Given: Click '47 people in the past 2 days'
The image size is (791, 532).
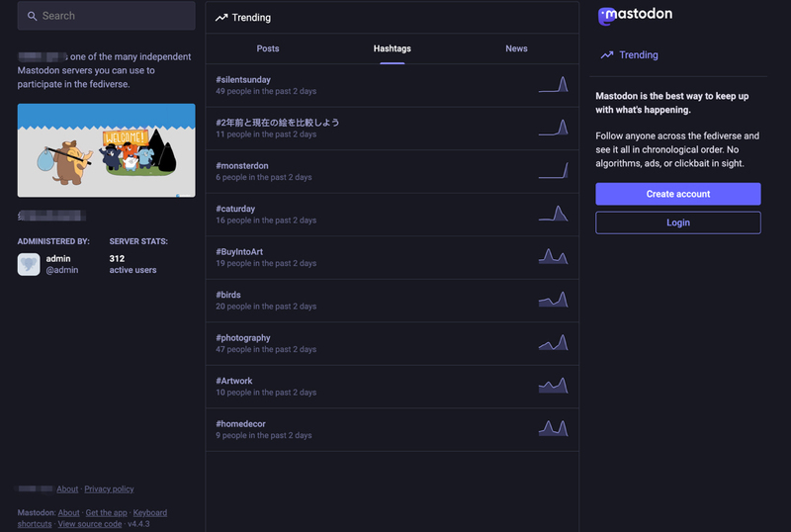Looking at the screenshot, I should (266, 349).
